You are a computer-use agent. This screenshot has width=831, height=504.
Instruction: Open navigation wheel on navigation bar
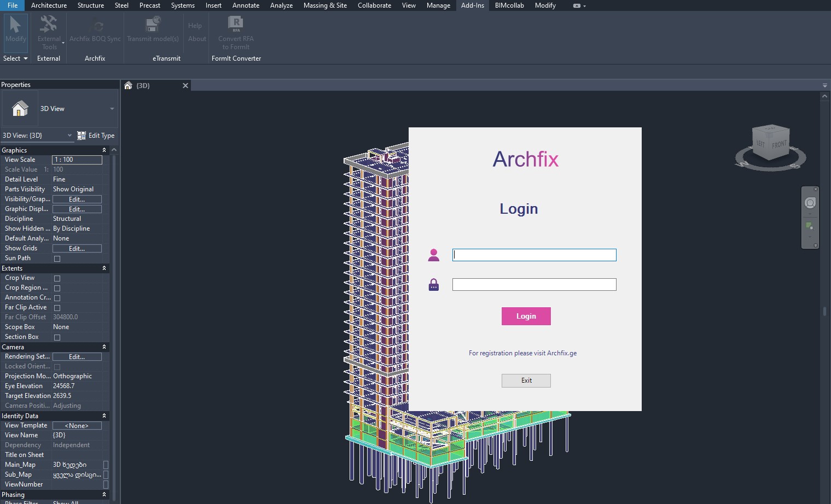pos(810,203)
